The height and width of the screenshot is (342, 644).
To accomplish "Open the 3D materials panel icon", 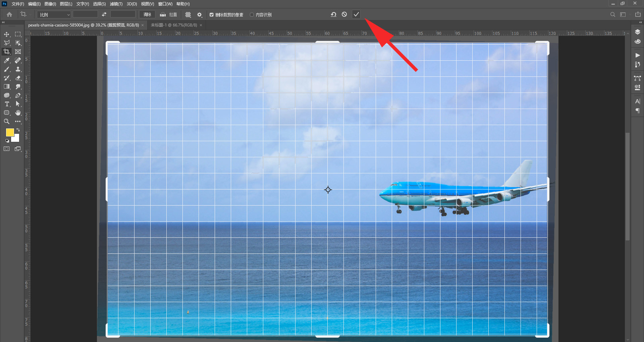I will (638, 88).
